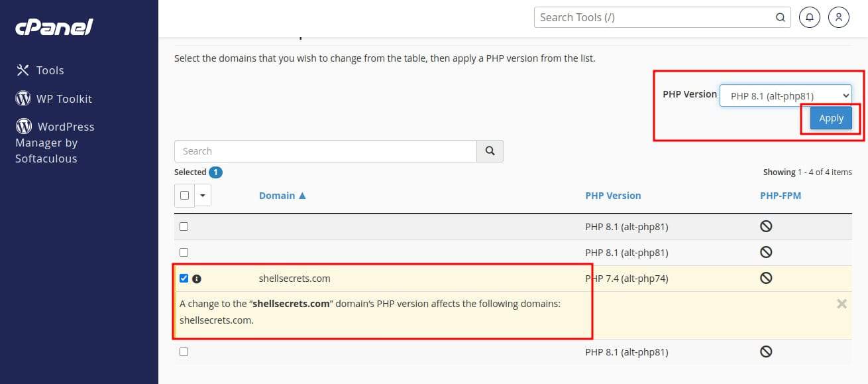
Task: Expand the select-all options caret
Action: pos(202,196)
